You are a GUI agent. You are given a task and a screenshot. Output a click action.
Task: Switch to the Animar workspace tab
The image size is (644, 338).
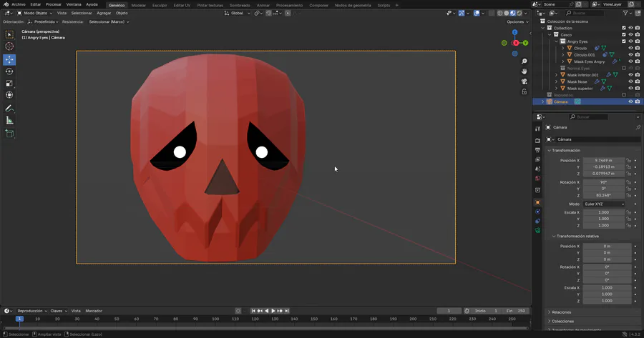point(263,5)
